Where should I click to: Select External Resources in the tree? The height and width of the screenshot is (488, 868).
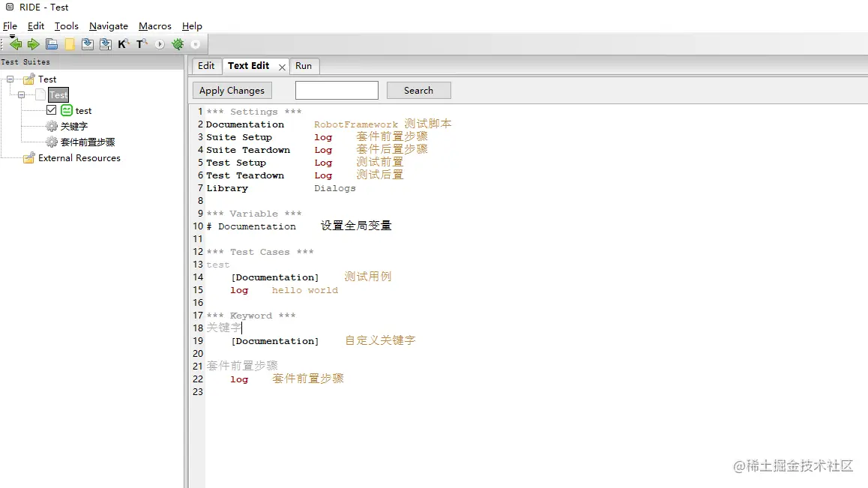pyautogui.click(x=79, y=158)
